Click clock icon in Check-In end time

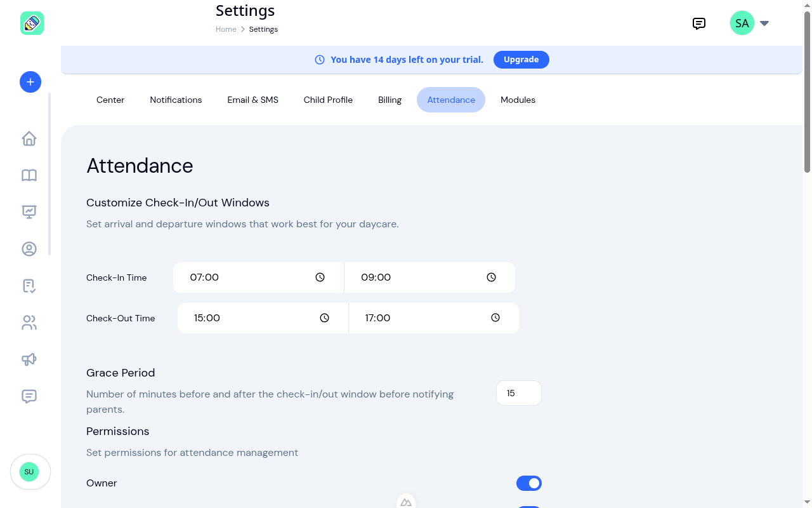point(492,277)
